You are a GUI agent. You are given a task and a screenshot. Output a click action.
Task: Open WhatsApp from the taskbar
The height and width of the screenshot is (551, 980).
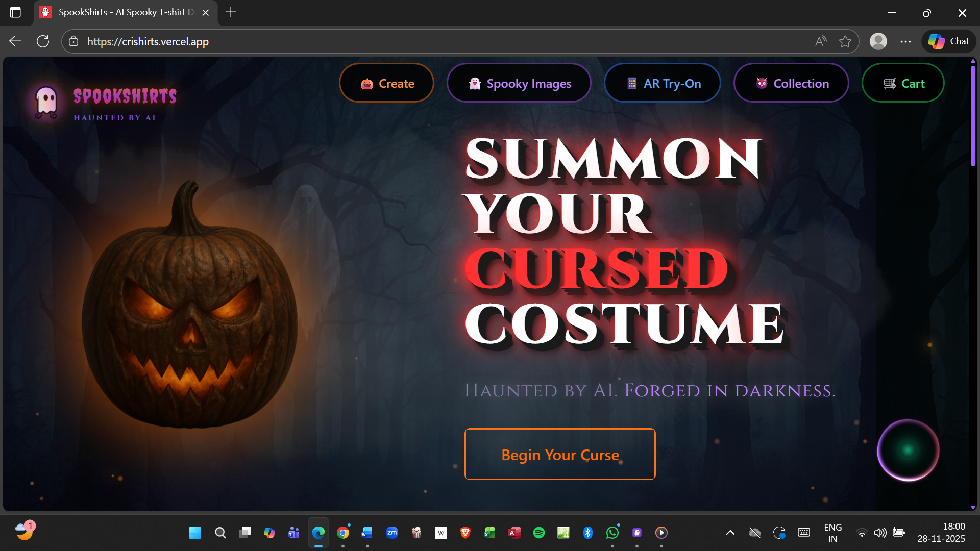[612, 533]
